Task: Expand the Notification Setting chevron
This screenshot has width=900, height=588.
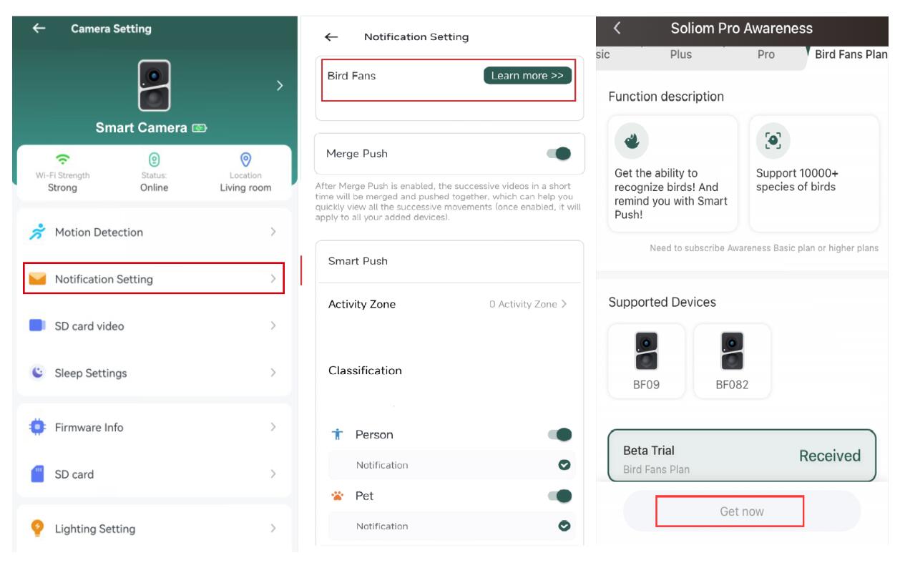Action: [x=273, y=279]
